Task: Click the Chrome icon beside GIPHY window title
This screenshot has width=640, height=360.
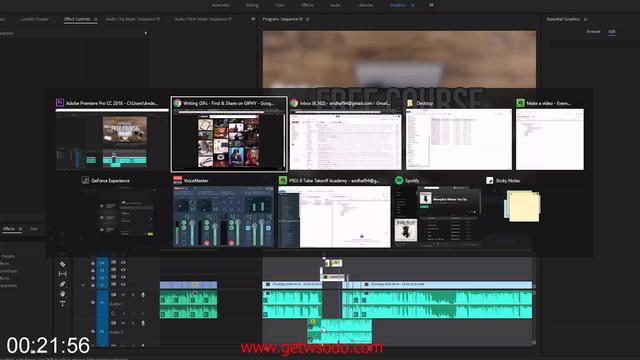Action: coord(177,103)
